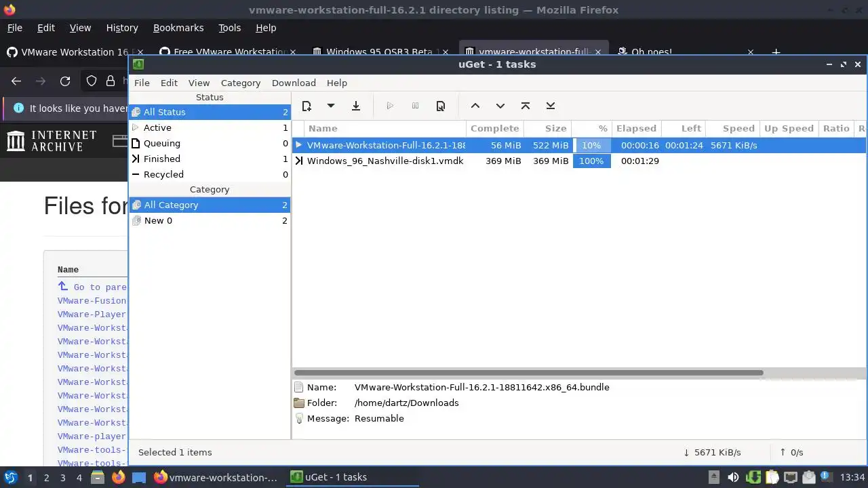This screenshot has height=488, width=868.
Task: Switch to Free VMware Workstation tab
Action: tap(229, 52)
